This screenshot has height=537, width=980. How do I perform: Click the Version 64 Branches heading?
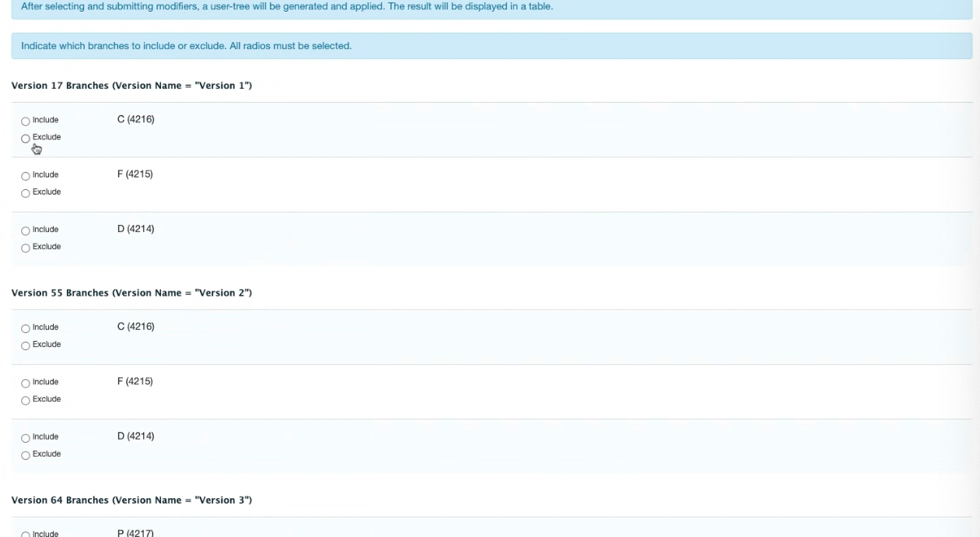[x=131, y=500]
